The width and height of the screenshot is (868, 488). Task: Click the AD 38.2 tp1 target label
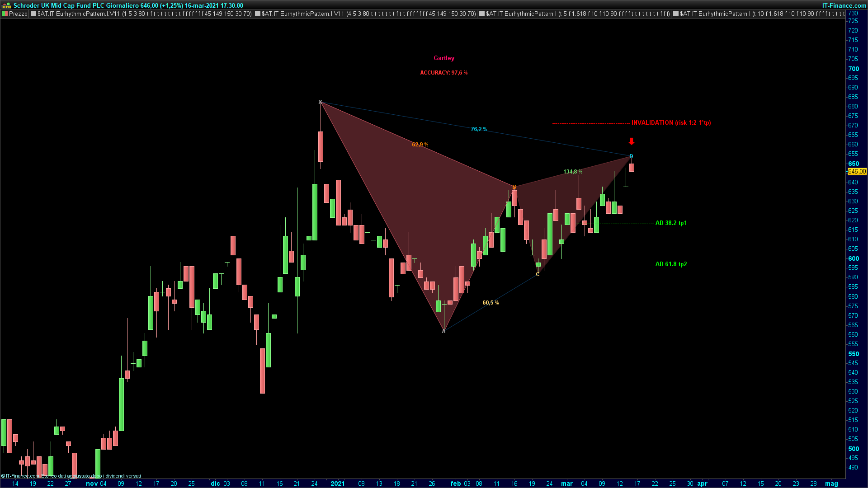(671, 223)
